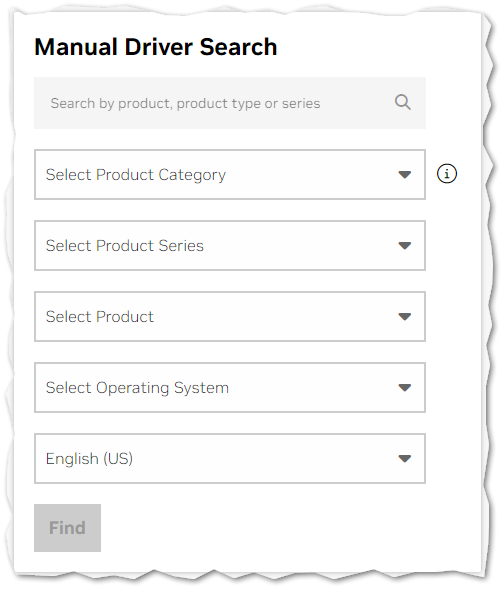Viewport: 503px width, 589px height.
Task: Click the "English (US)" text in language box
Action: coord(89,459)
